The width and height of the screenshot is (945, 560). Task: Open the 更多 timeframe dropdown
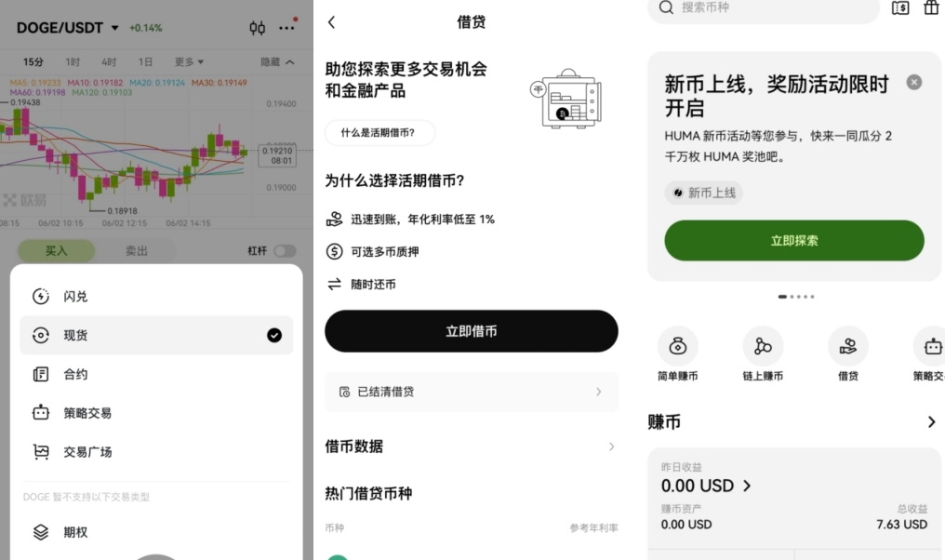click(189, 62)
